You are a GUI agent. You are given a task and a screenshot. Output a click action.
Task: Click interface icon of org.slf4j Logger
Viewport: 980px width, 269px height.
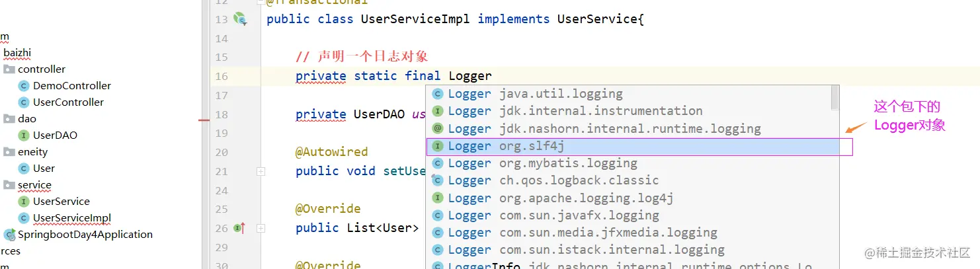coord(437,146)
